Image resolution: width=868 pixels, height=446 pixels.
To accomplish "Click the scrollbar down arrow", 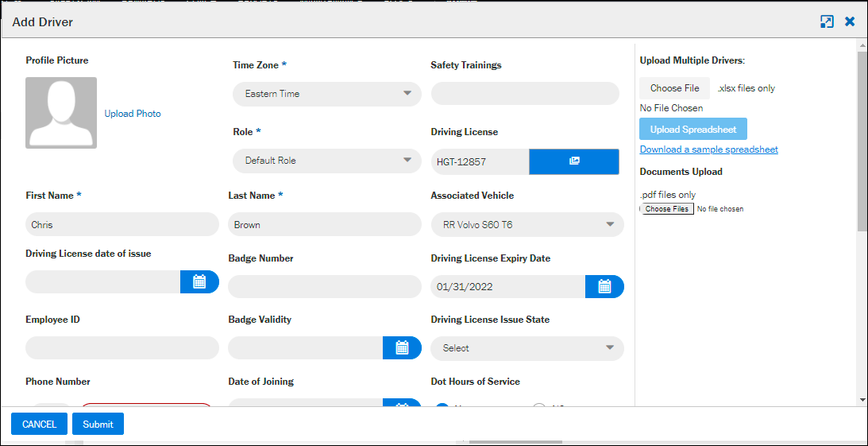I will point(862,399).
